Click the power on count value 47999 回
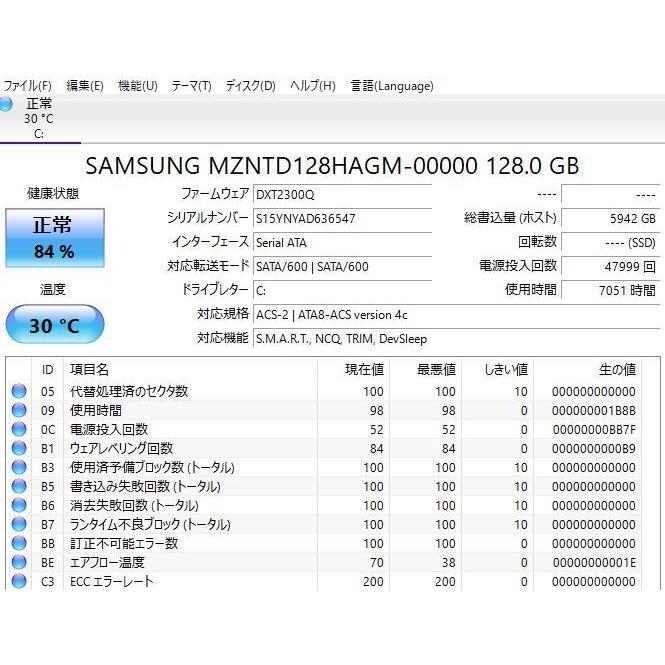Viewport: 665px width, 665px height. 610,267
